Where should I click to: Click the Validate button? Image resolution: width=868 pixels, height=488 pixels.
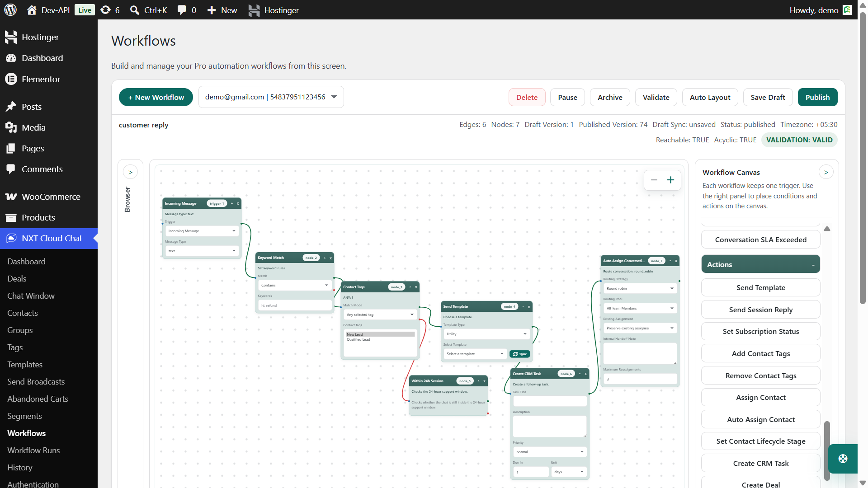pyautogui.click(x=656, y=97)
